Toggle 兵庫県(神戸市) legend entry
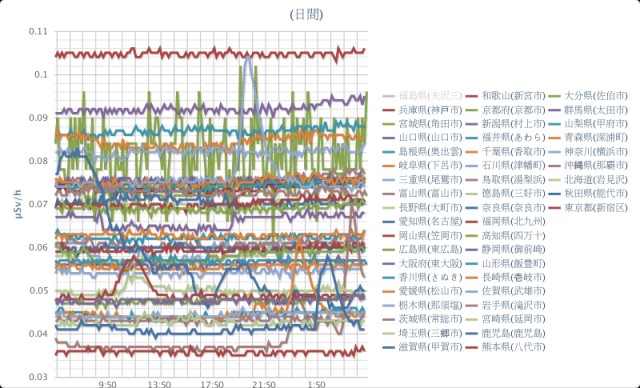Screen dimensions: 640x388 [x=422, y=109]
